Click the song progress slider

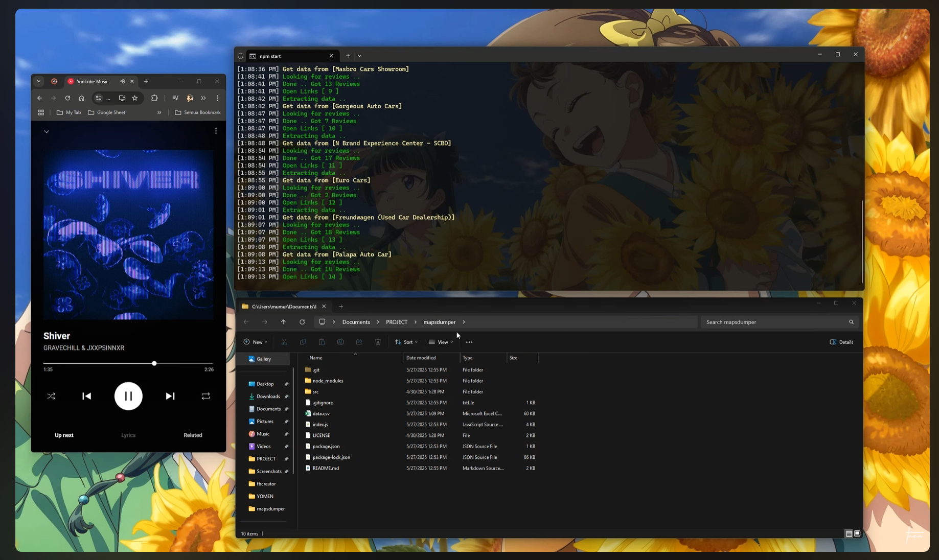[x=128, y=363]
